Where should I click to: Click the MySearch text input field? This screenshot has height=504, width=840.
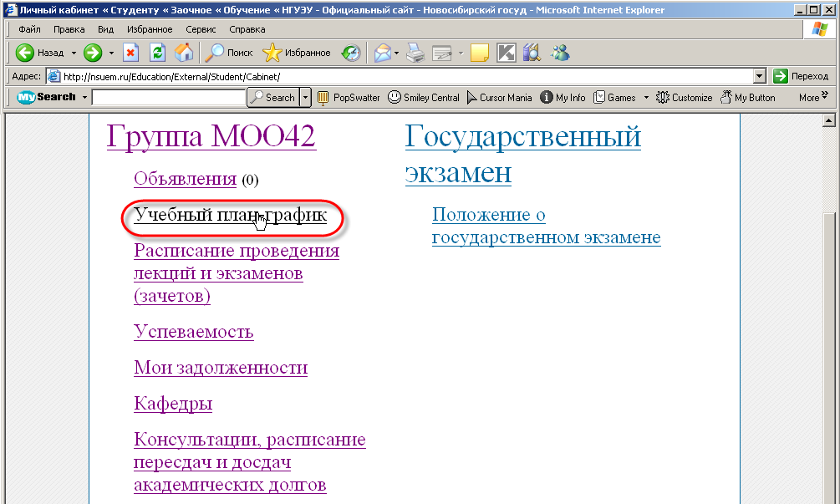coord(168,98)
